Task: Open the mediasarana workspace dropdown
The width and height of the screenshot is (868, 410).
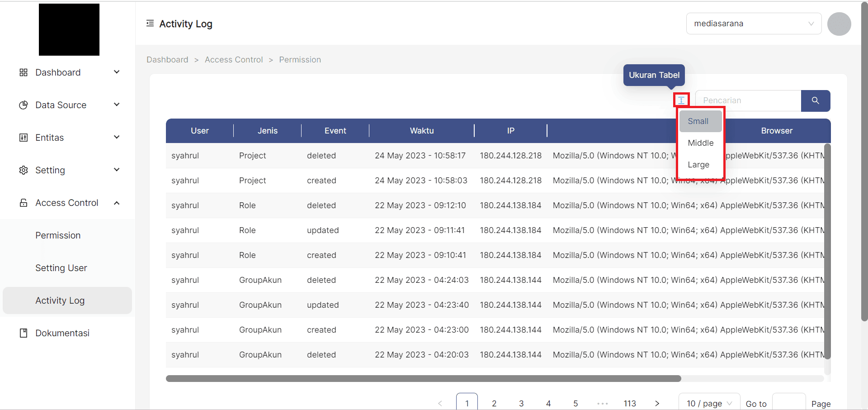Action: (753, 24)
